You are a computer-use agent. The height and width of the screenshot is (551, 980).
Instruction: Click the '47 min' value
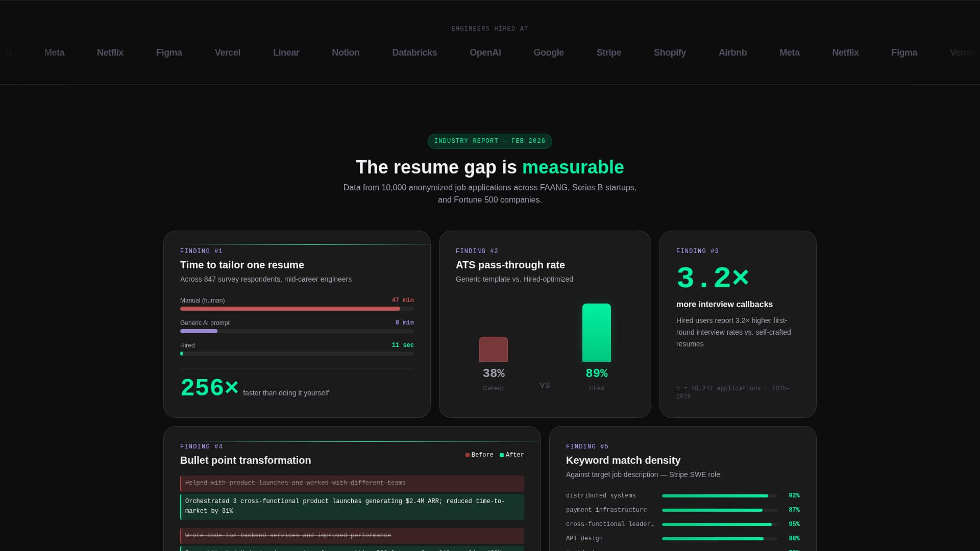403,300
